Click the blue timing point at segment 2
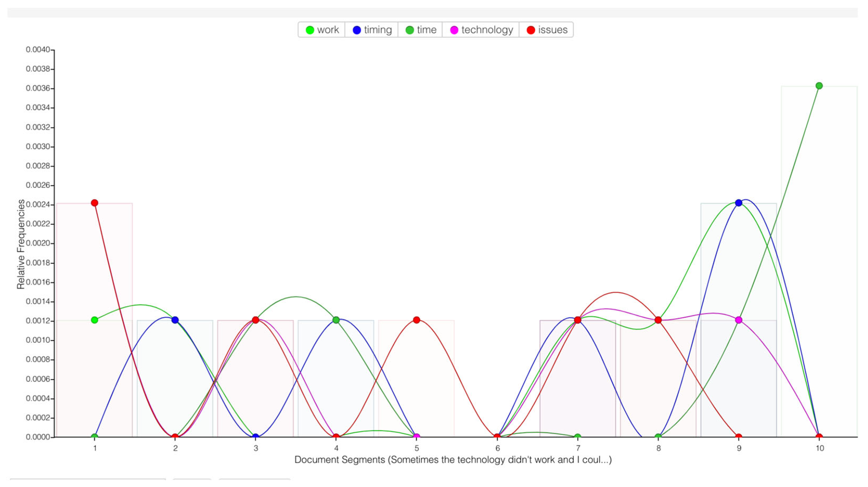This screenshot has width=868, height=487. click(x=175, y=320)
